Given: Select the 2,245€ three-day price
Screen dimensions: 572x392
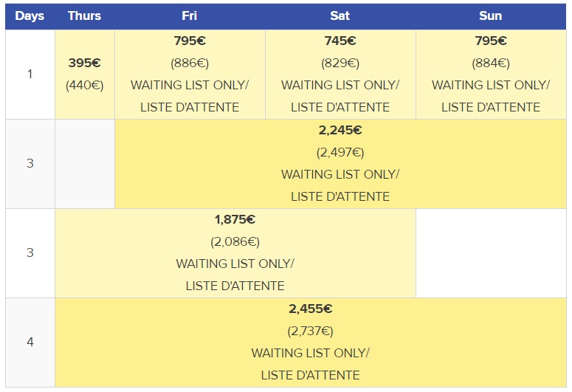Looking at the screenshot, I should click(340, 131).
